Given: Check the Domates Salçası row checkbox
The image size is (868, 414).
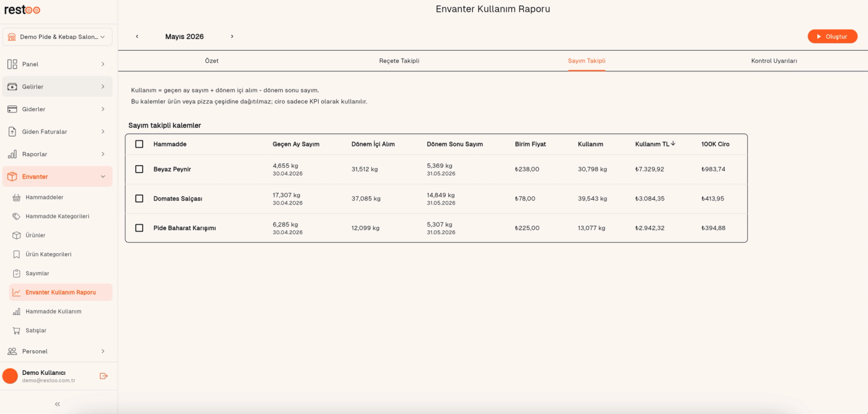Looking at the screenshot, I should pyautogui.click(x=139, y=199).
